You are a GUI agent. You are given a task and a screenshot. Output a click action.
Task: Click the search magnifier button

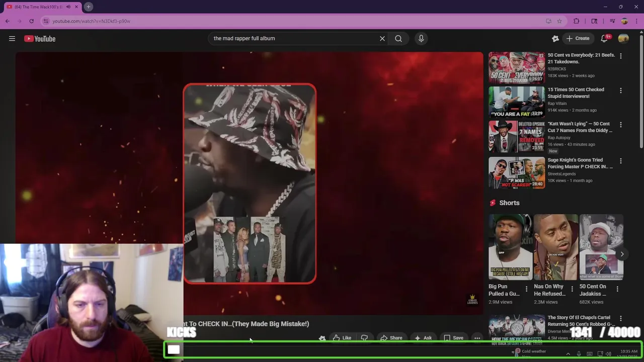coord(398,38)
